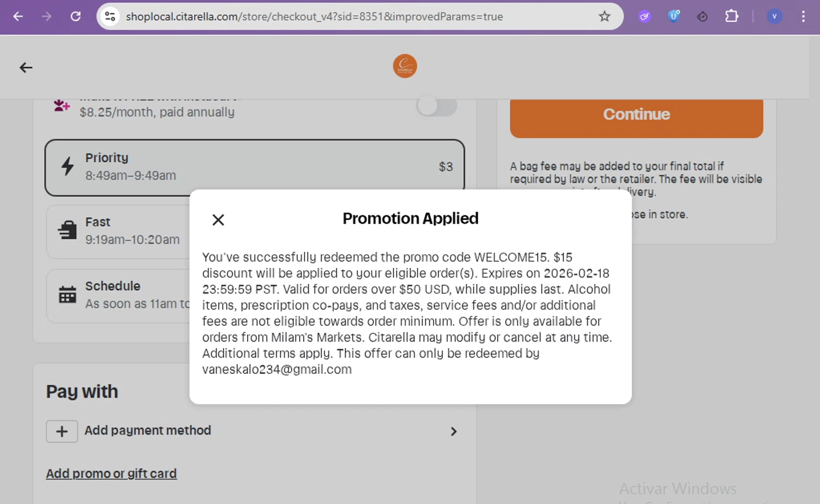Close the Promotion Applied dialog

[218, 220]
